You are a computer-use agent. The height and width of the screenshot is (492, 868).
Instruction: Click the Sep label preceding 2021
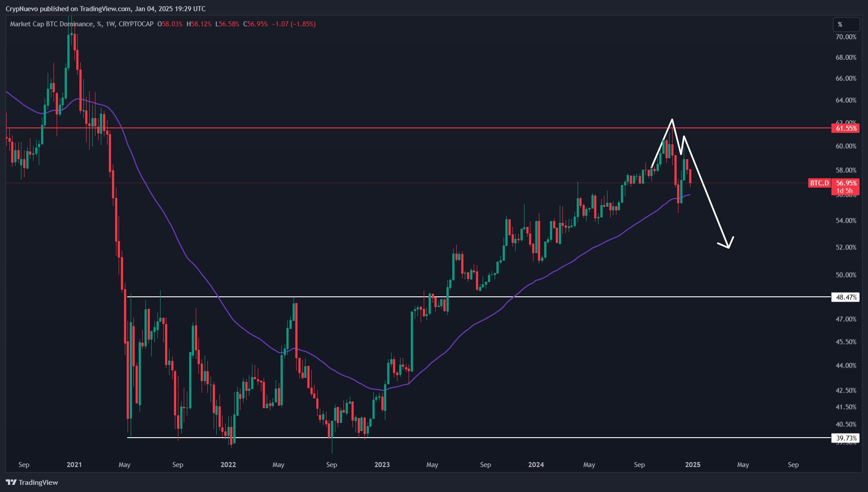point(24,464)
